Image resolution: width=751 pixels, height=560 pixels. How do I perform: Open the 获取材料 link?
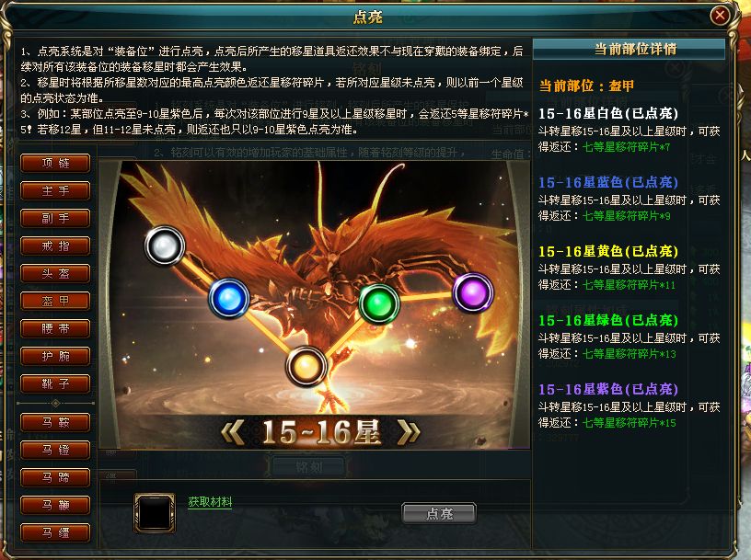click(x=210, y=501)
